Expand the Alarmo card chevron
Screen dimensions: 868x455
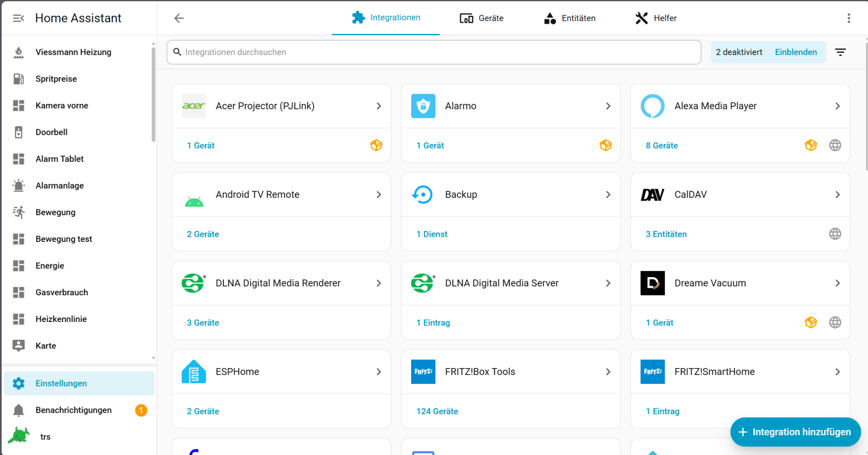pyautogui.click(x=608, y=106)
